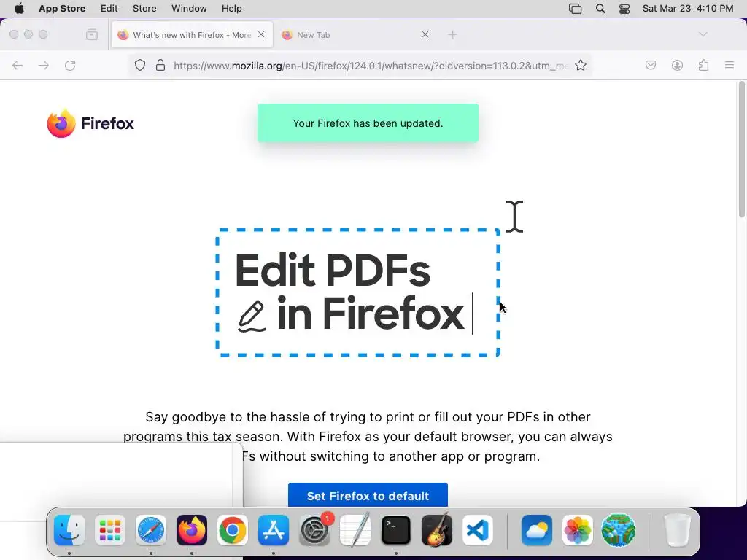
Task: Open System Settings from the Dock
Action: [314, 530]
